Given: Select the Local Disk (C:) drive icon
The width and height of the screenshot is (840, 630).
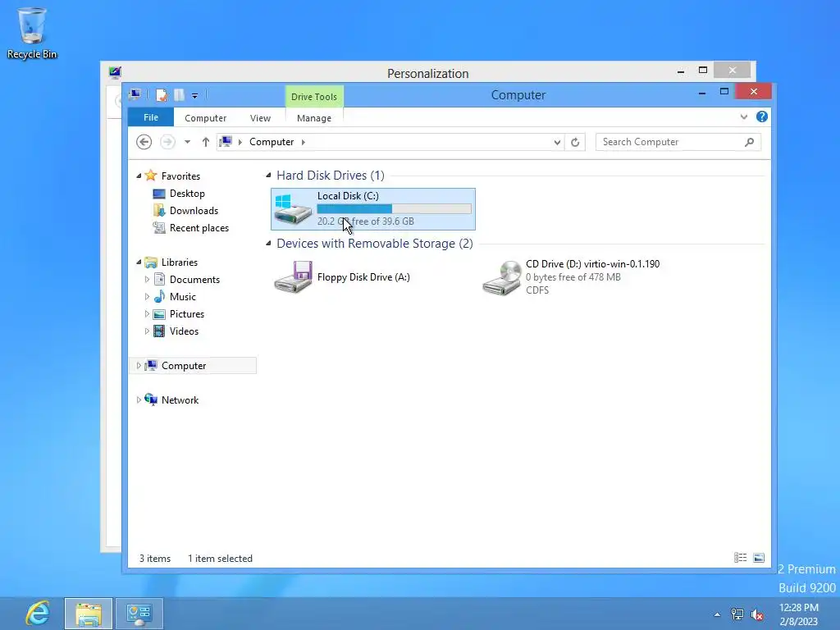Looking at the screenshot, I should coord(293,209).
